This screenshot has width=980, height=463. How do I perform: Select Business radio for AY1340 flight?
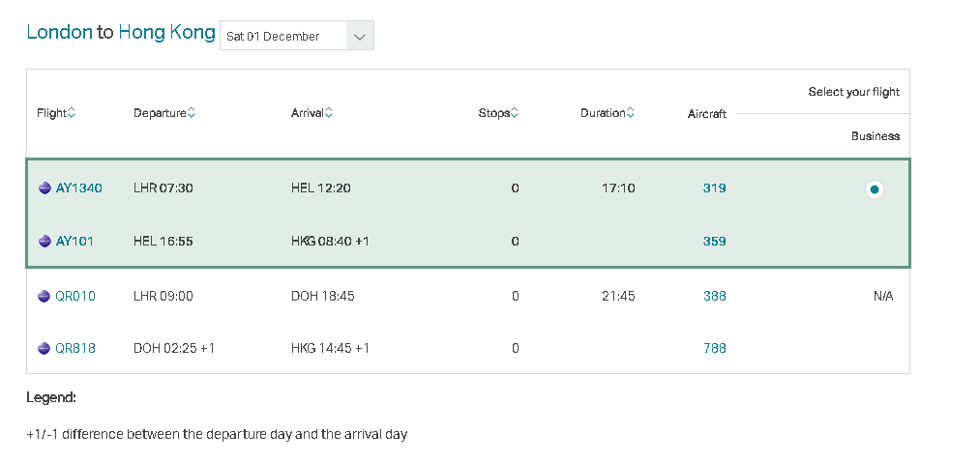874,189
